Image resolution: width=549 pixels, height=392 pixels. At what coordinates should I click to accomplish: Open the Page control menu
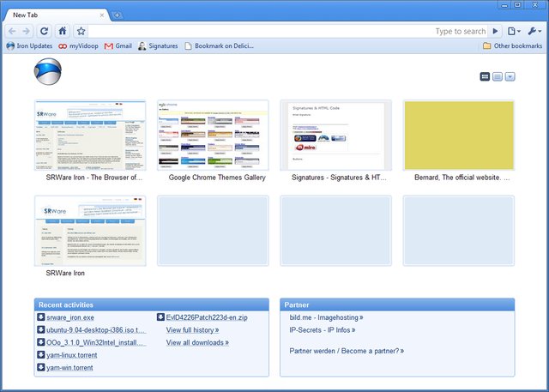coord(514,32)
